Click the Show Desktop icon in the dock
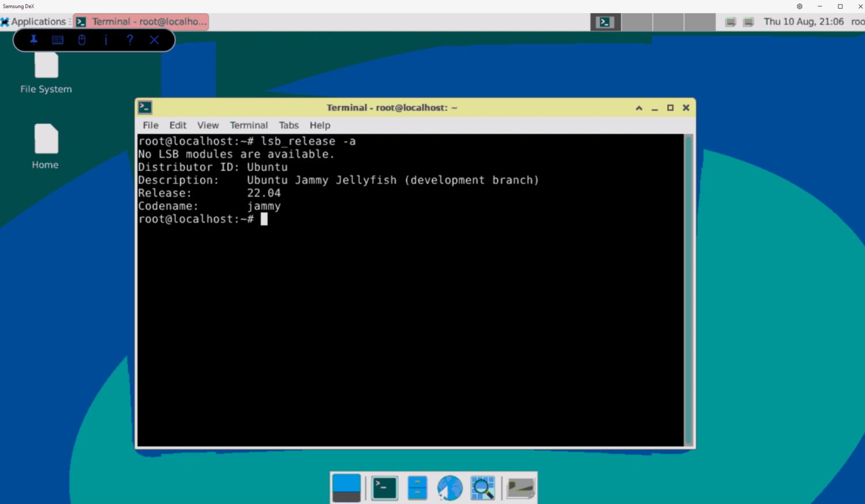Viewport: 865px width, 504px height. (x=347, y=488)
